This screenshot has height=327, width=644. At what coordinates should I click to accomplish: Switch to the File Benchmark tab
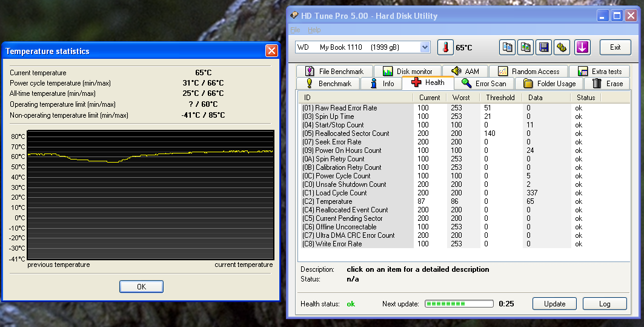pyautogui.click(x=334, y=71)
